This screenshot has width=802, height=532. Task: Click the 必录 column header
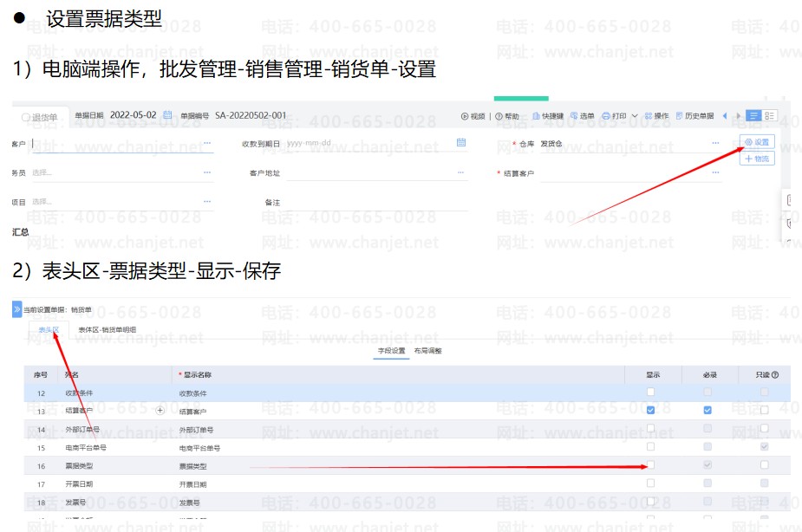pos(709,374)
